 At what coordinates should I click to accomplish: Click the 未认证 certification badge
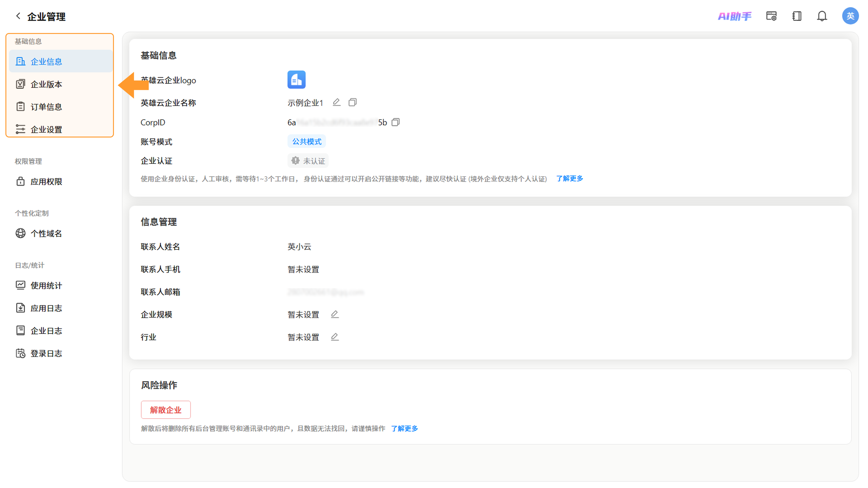coord(308,161)
